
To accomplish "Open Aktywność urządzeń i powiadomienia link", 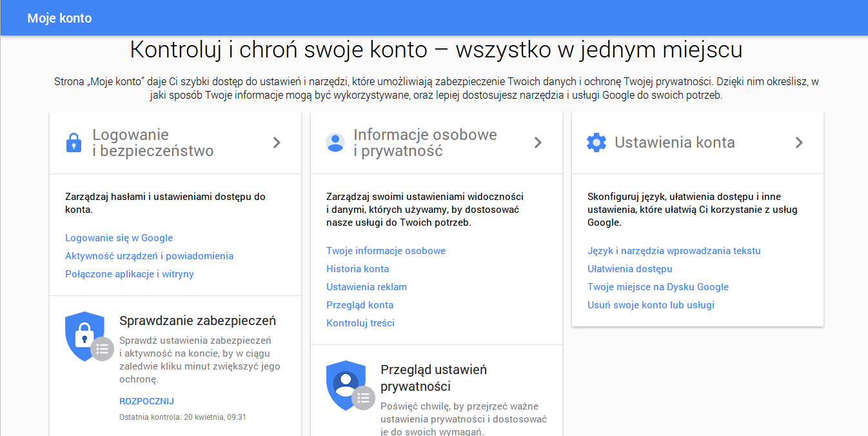I will point(150,256).
